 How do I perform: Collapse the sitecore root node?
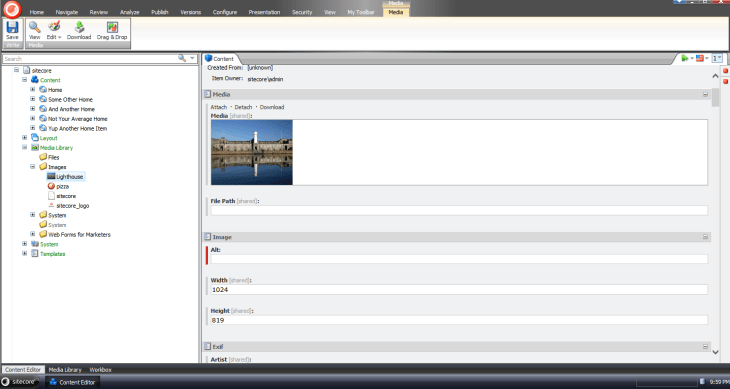16,70
